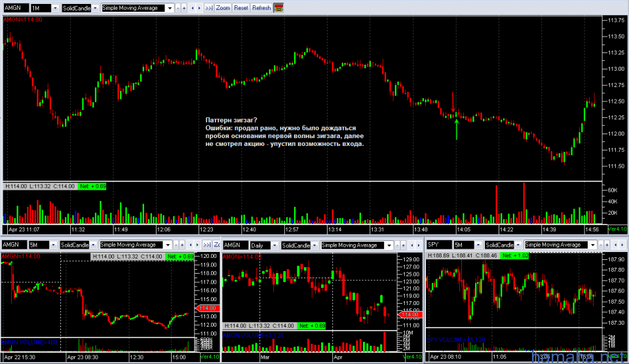Image resolution: width=629 pixels, height=364 pixels.
Task: Click 'H:114.00 L:113.32 C:114.00' under the main chart
Action: click(x=39, y=187)
